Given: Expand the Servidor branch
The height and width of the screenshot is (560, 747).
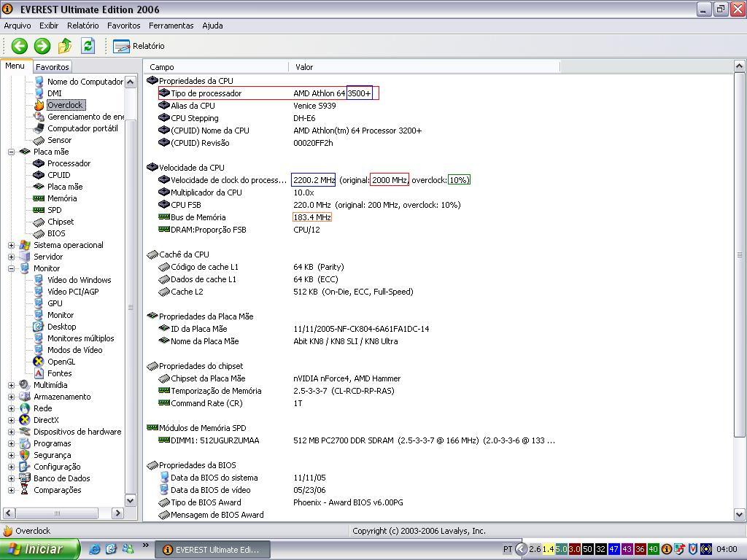Looking at the screenshot, I should [12, 257].
